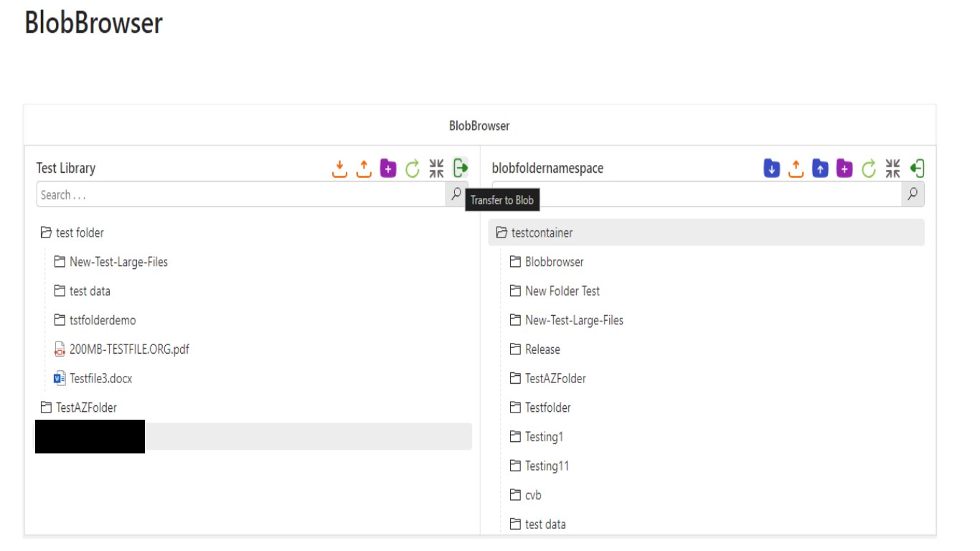Viewport: 980px width, 551px height.
Task: Select the Release folder
Action: tap(542, 349)
